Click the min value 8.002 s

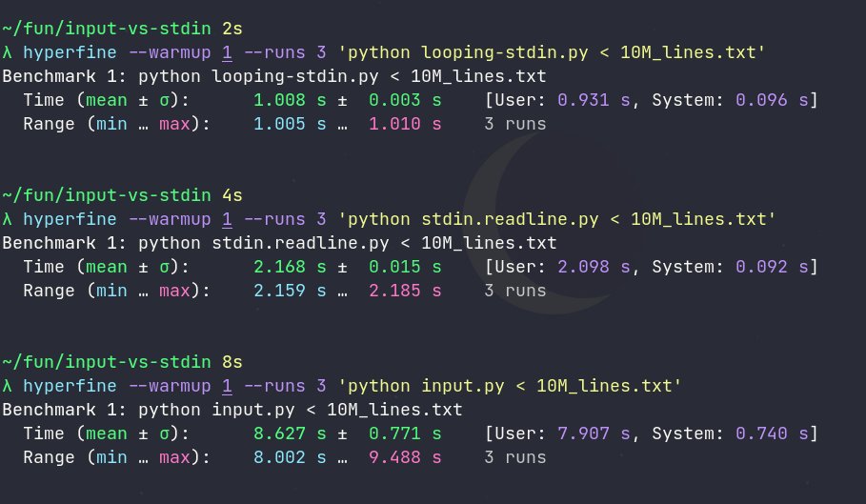[x=290, y=457]
